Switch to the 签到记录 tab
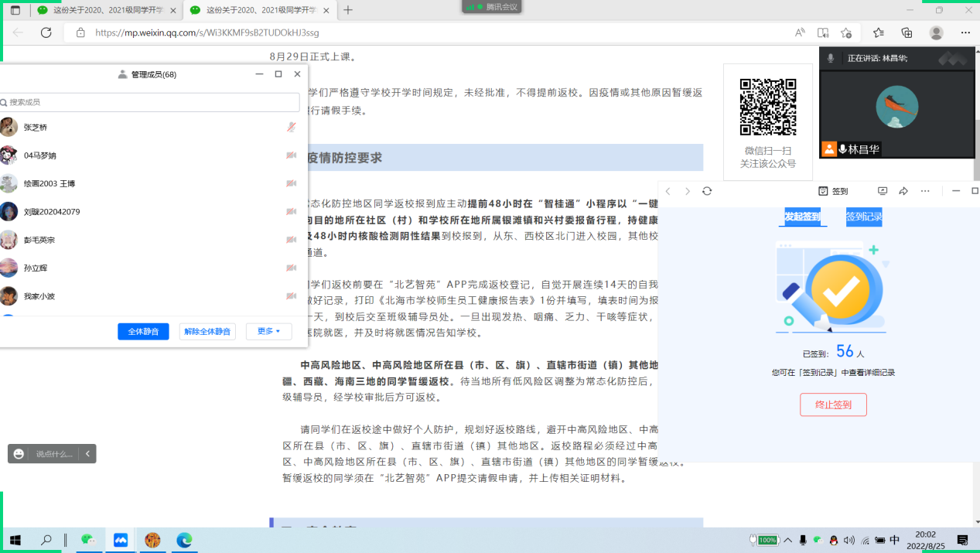Viewport: 980px width, 553px height. click(x=863, y=217)
